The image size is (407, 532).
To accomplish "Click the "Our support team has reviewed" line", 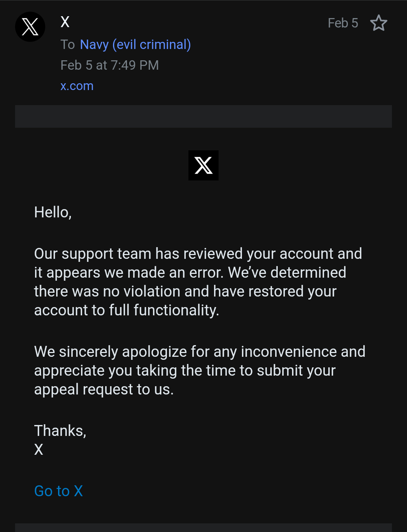I will [198, 254].
